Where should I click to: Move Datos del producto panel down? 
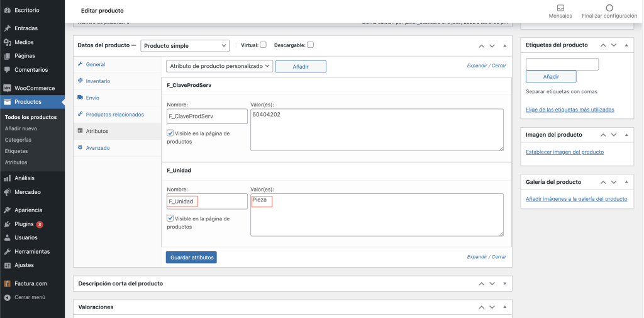point(492,46)
